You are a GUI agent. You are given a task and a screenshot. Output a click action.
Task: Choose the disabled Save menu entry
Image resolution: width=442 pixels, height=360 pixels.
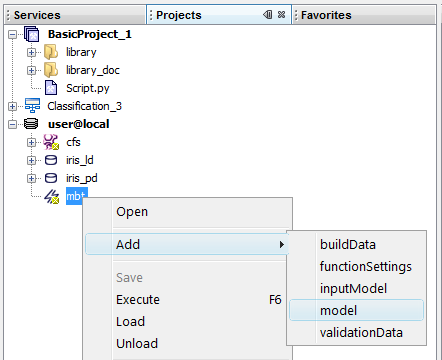[187, 277]
